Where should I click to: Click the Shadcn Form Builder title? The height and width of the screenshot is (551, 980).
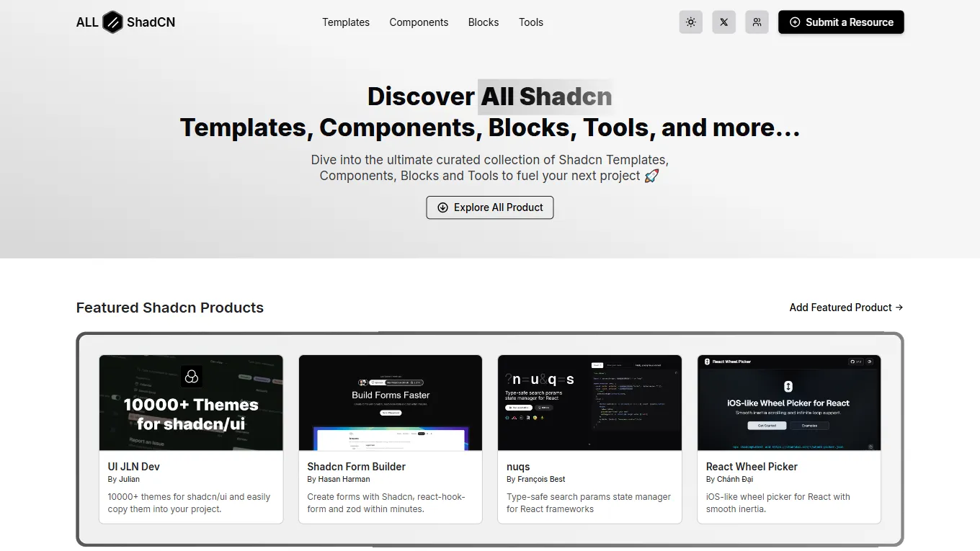[356, 467]
